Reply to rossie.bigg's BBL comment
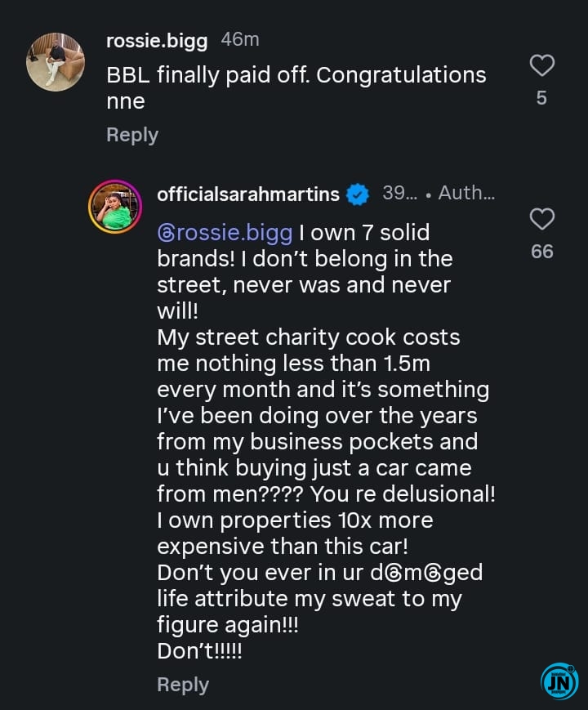This screenshot has height=710, width=588. point(132,135)
